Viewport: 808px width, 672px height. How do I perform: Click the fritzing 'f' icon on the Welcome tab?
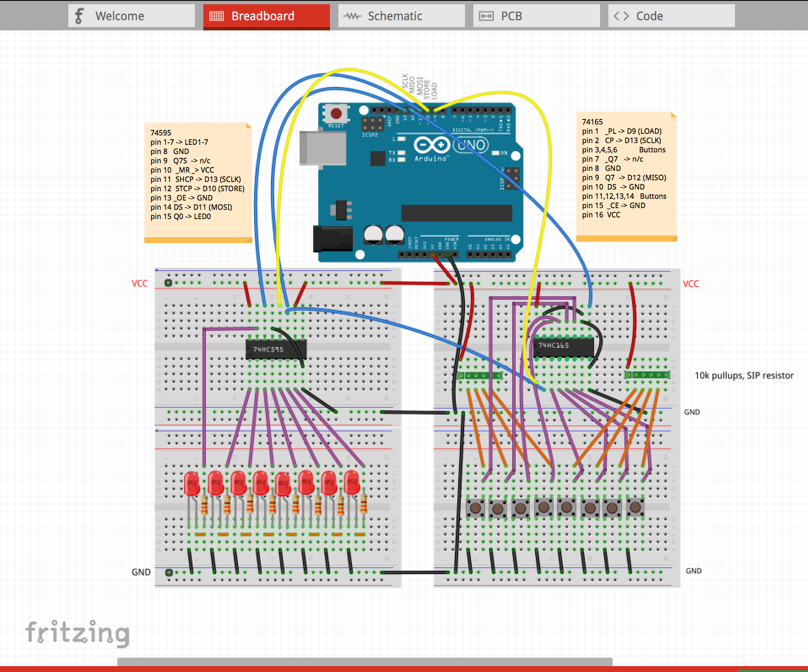[x=79, y=16]
